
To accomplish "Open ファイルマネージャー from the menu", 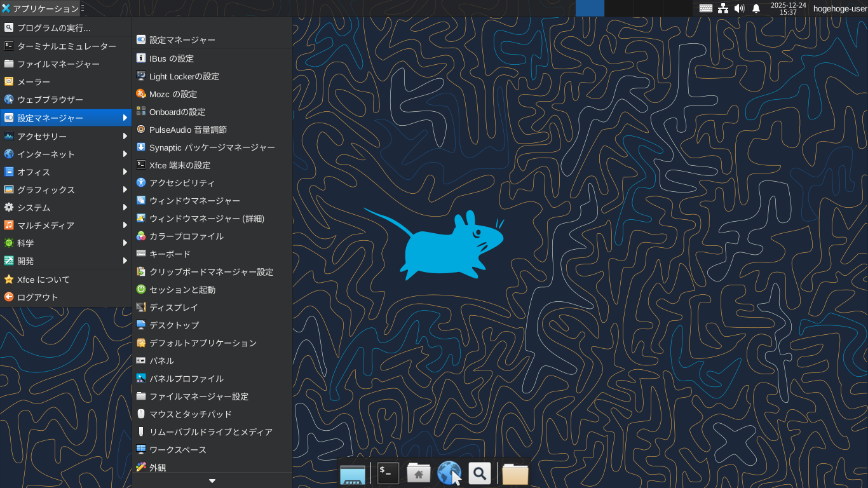I will (66, 64).
